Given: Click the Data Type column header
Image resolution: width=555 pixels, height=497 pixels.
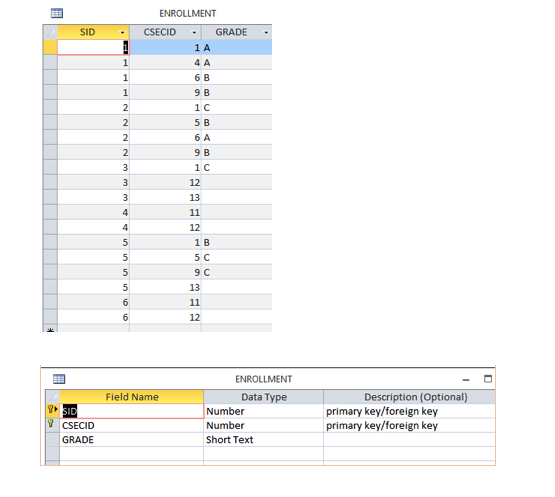Looking at the screenshot, I should (264, 397).
